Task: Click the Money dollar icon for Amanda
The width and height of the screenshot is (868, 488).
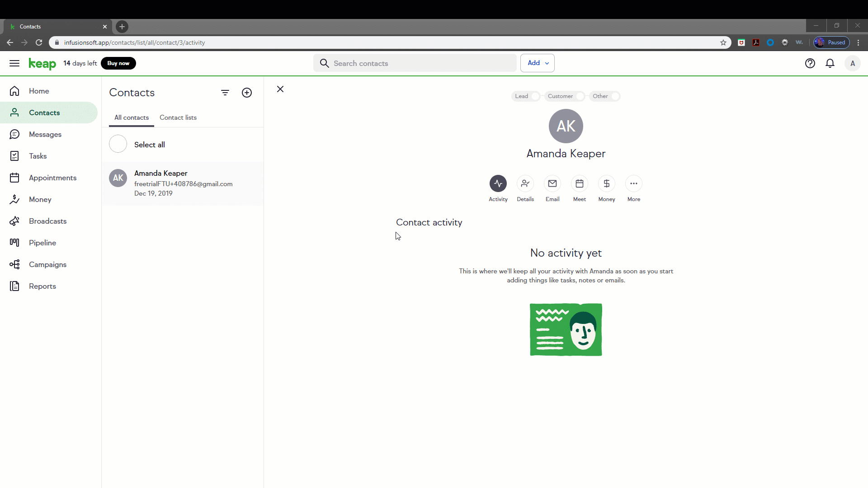Action: (606, 183)
